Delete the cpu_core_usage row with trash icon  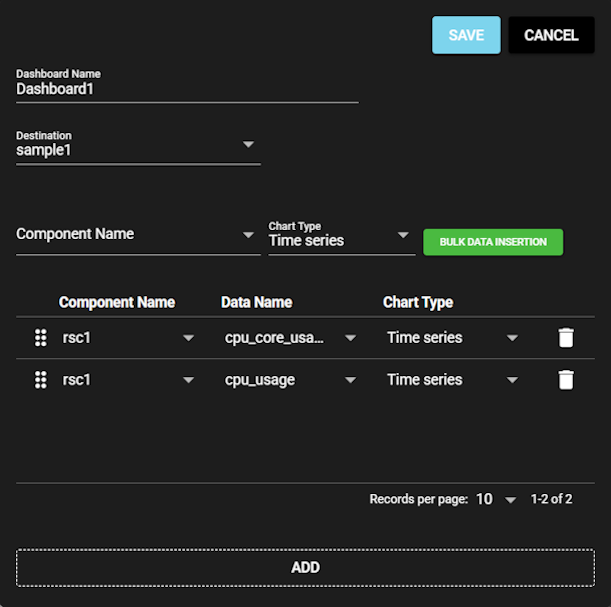click(566, 338)
